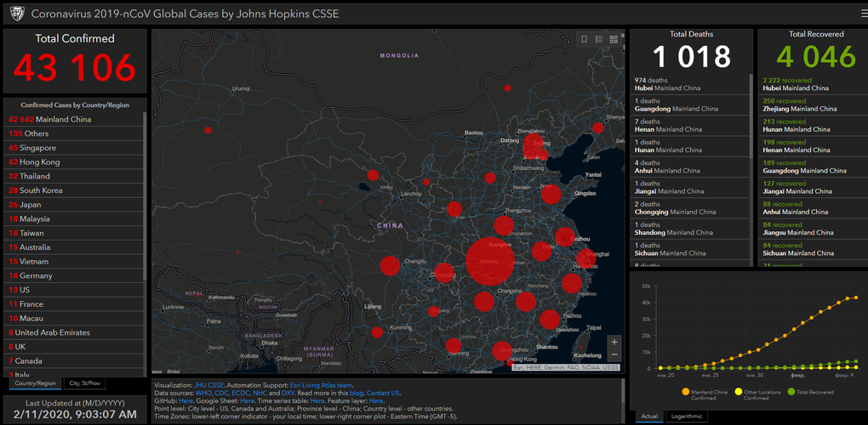The image size is (868, 425).
Task: Click the Johns Hopkins shield logo
Action: coord(14,14)
